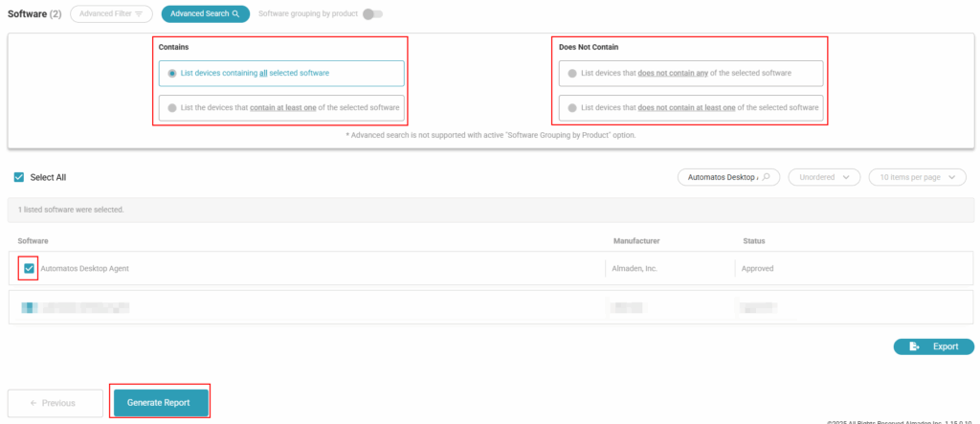This screenshot has width=980, height=424.
Task: Choose 'does not contain at least one' option
Action: pos(572,108)
